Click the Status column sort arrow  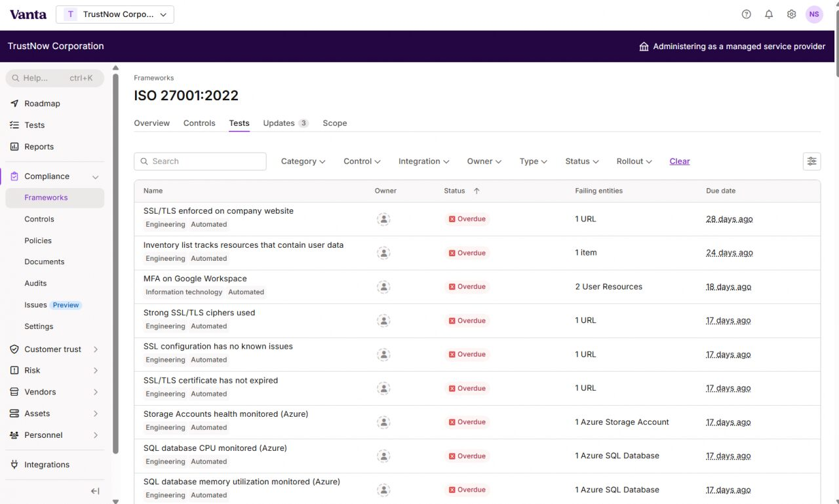(x=477, y=191)
